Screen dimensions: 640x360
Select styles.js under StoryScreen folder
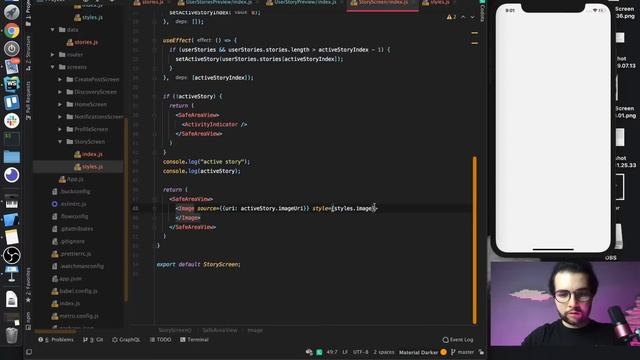pos(88,167)
